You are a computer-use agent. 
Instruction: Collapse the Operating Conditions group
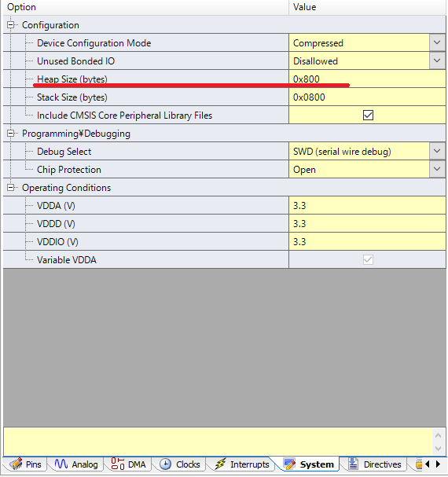coord(11,187)
